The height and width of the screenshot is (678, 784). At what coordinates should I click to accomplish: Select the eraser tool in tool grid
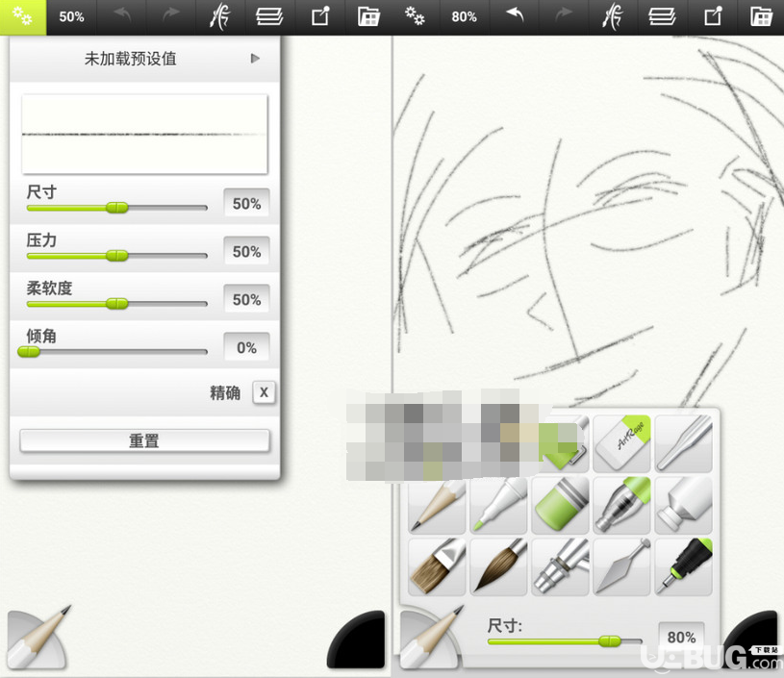tap(621, 443)
